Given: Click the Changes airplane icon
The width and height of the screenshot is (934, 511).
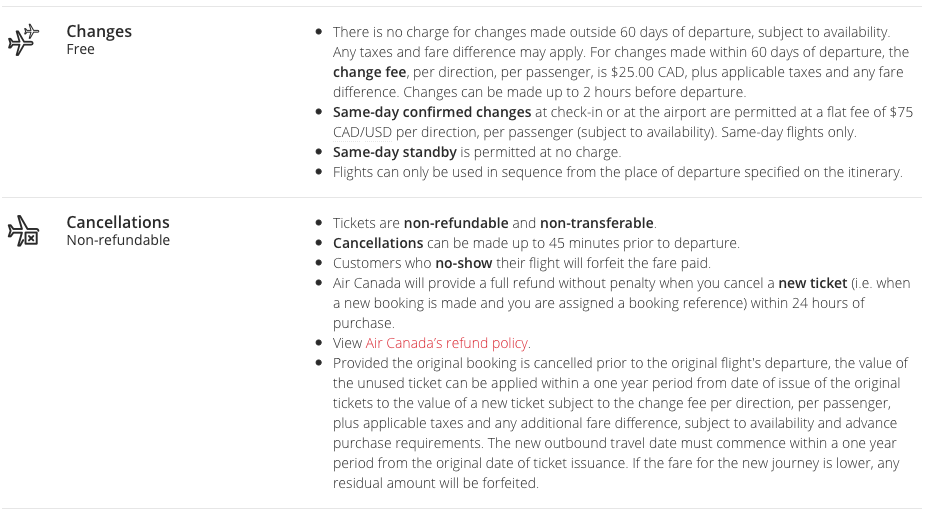Looking at the screenshot, I should click(23, 40).
